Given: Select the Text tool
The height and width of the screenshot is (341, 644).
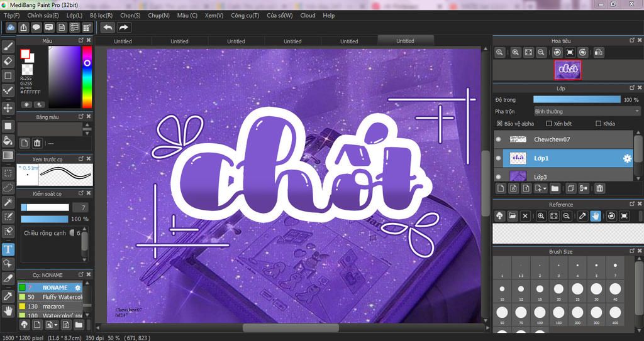Looking at the screenshot, I should tap(8, 249).
